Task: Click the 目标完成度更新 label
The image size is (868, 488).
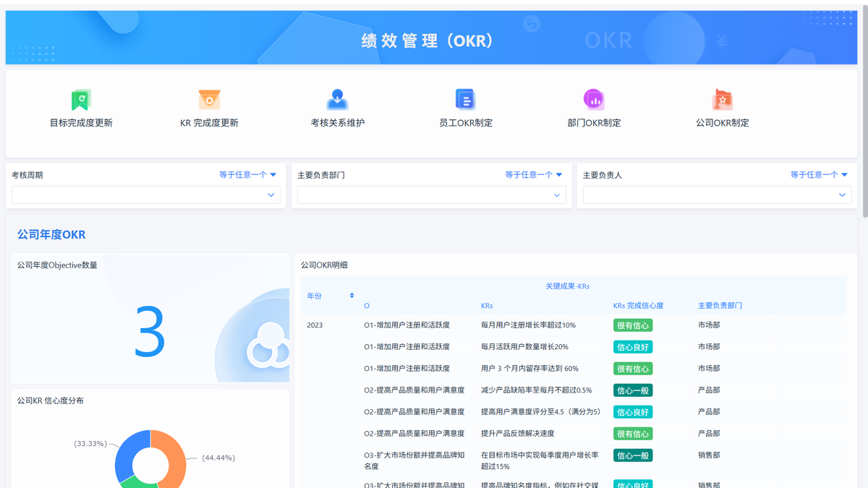Action: [81, 123]
